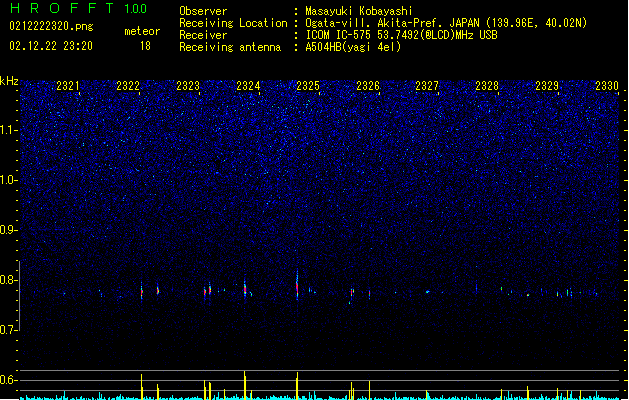Click the 2324 time axis label
Image resolution: width=629 pixels, height=400 pixels.
click(248, 85)
